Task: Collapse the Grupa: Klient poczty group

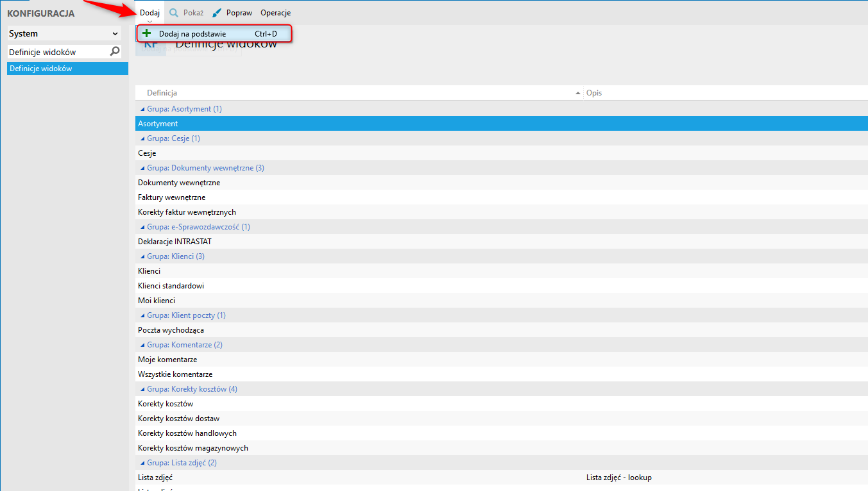Action: click(142, 315)
